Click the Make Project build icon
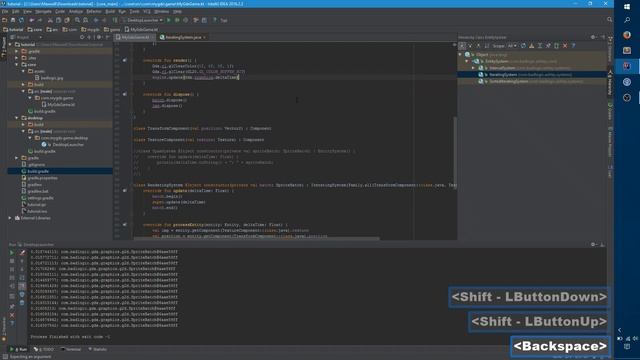Viewport: 640px width, 360px height. pos(115,20)
